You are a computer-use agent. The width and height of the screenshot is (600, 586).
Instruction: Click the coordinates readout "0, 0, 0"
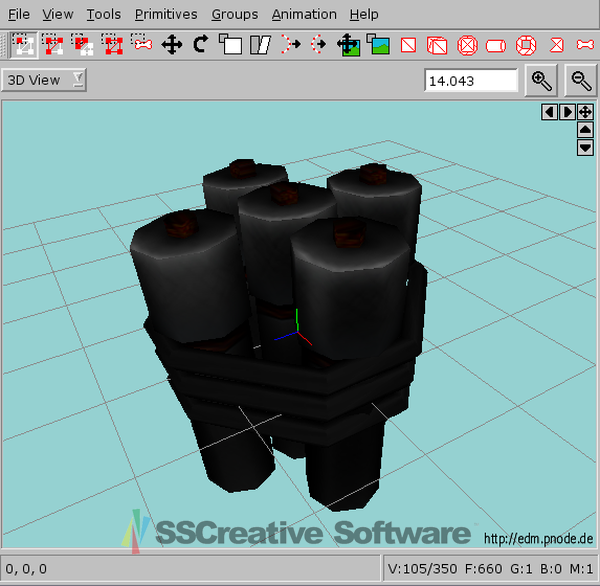[x=26, y=569]
